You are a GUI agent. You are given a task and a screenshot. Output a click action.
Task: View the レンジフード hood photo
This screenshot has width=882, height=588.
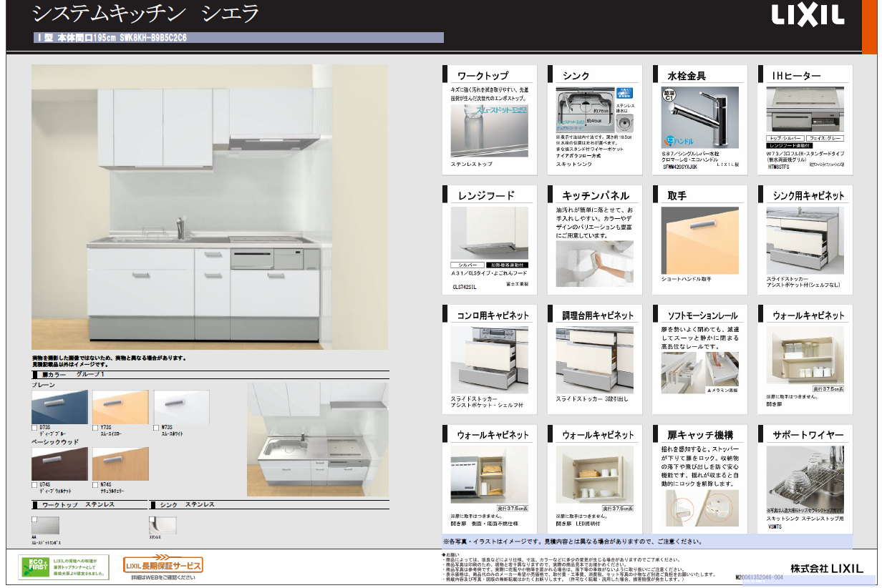490,234
